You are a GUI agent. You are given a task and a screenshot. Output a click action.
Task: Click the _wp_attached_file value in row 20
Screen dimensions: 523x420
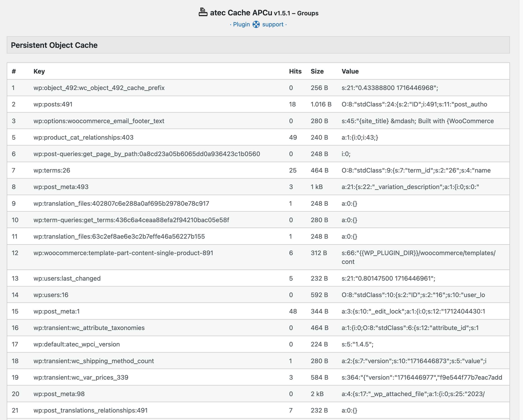(413, 394)
